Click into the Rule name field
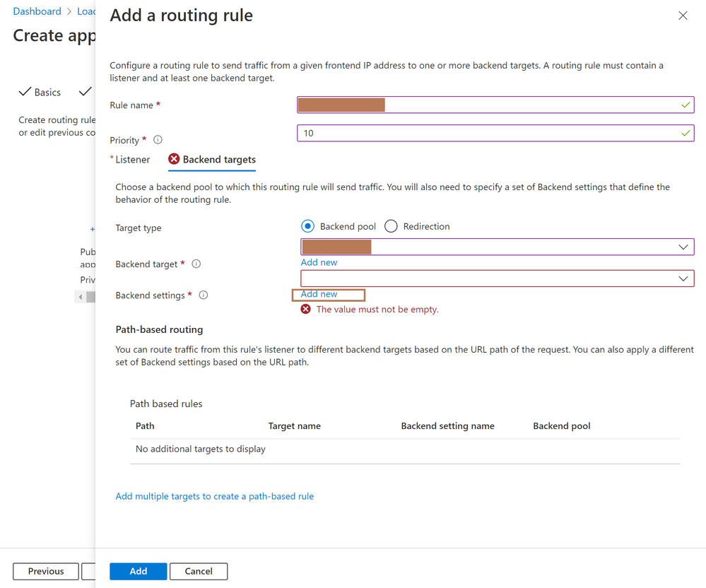Screen dimensions: 706x588 tap(495, 105)
